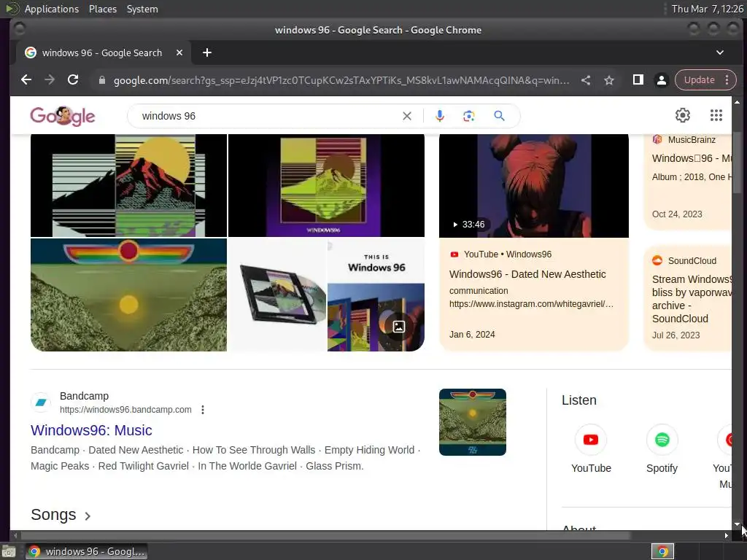Close the windows 96 Google Search tab

(x=179, y=52)
